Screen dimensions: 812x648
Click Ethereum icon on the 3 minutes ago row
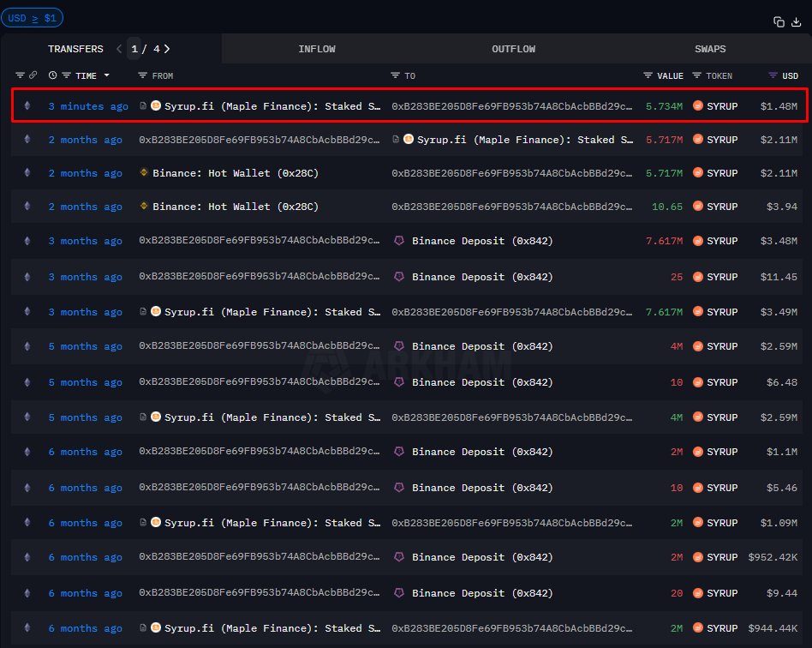coord(27,105)
